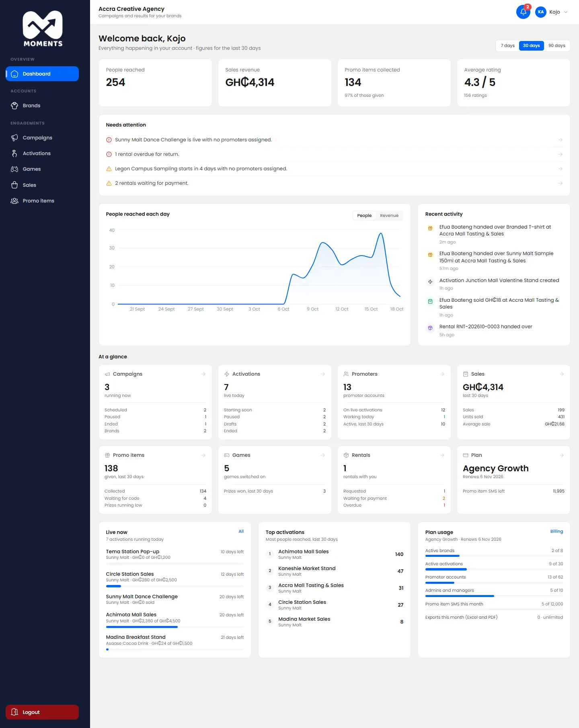Click the KA user avatar
The height and width of the screenshot is (728, 579).
pos(541,12)
